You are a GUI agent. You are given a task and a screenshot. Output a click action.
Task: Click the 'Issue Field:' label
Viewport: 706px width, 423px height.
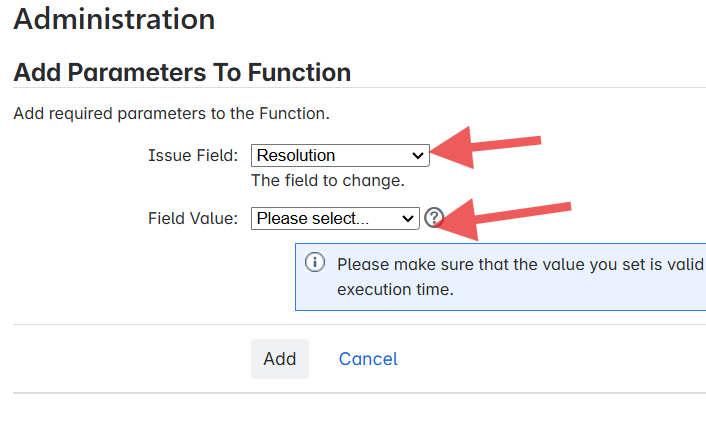pyautogui.click(x=193, y=155)
